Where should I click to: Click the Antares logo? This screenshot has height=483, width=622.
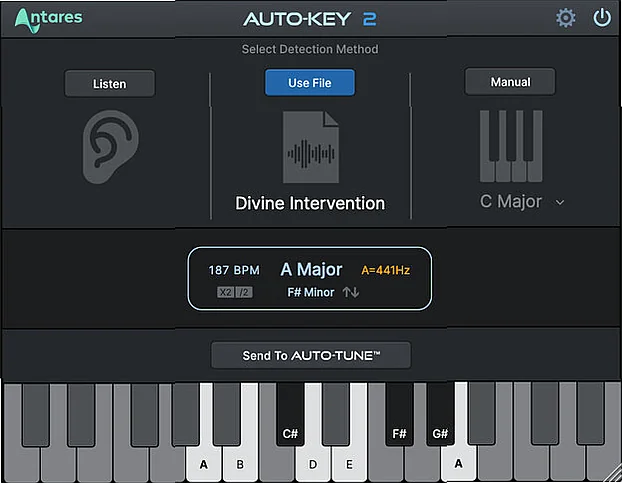[x=48, y=20]
